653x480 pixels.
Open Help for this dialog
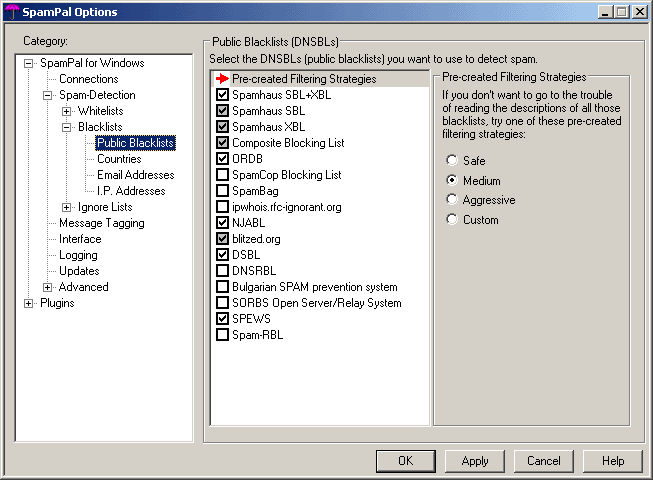612,461
